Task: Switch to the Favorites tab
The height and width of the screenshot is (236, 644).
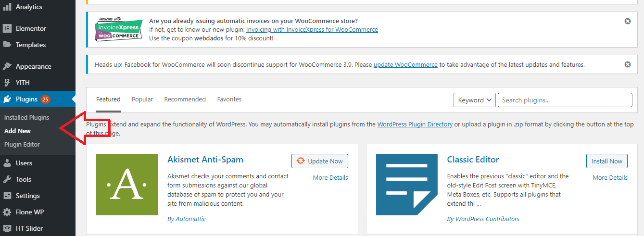Action: 229,99
